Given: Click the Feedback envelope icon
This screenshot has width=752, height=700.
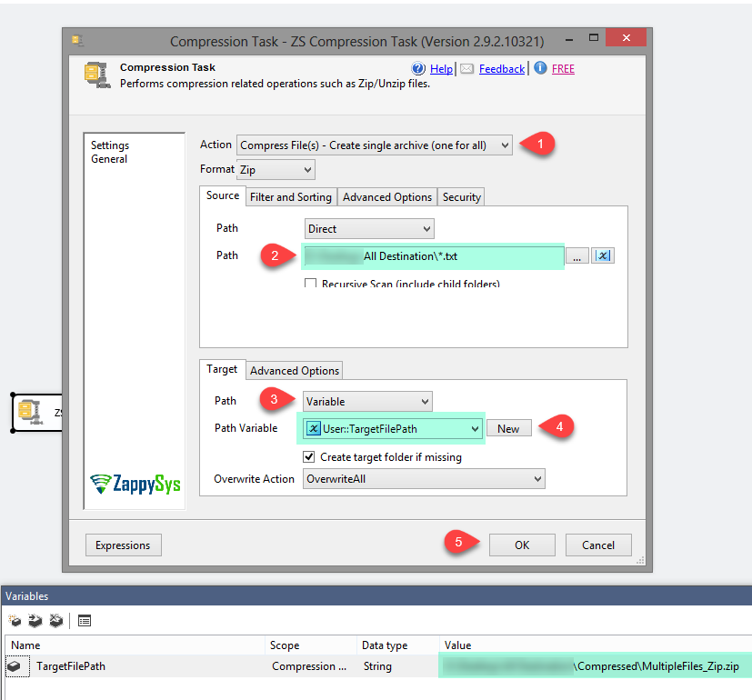Looking at the screenshot, I should 466,69.
